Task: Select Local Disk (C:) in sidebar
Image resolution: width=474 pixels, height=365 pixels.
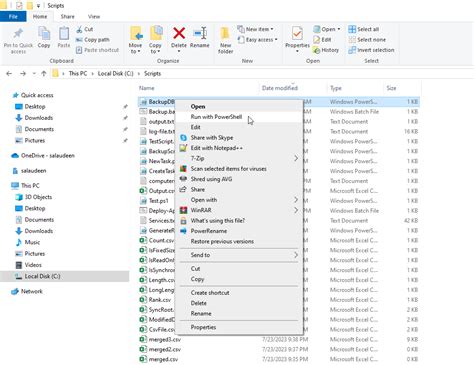Action: tap(64, 276)
